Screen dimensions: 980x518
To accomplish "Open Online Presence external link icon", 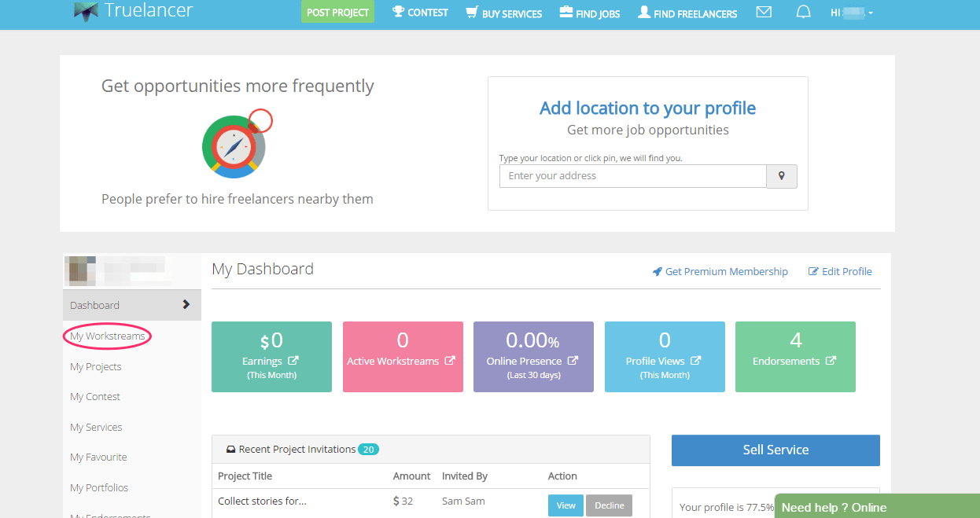I will (573, 361).
